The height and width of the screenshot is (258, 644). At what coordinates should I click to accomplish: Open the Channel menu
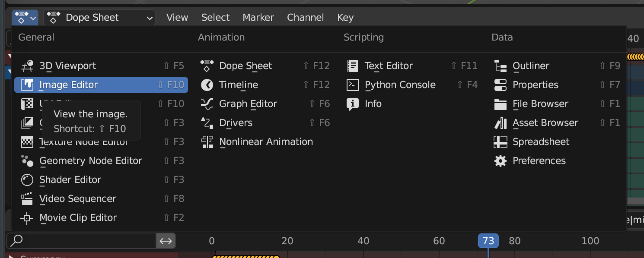click(x=305, y=18)
